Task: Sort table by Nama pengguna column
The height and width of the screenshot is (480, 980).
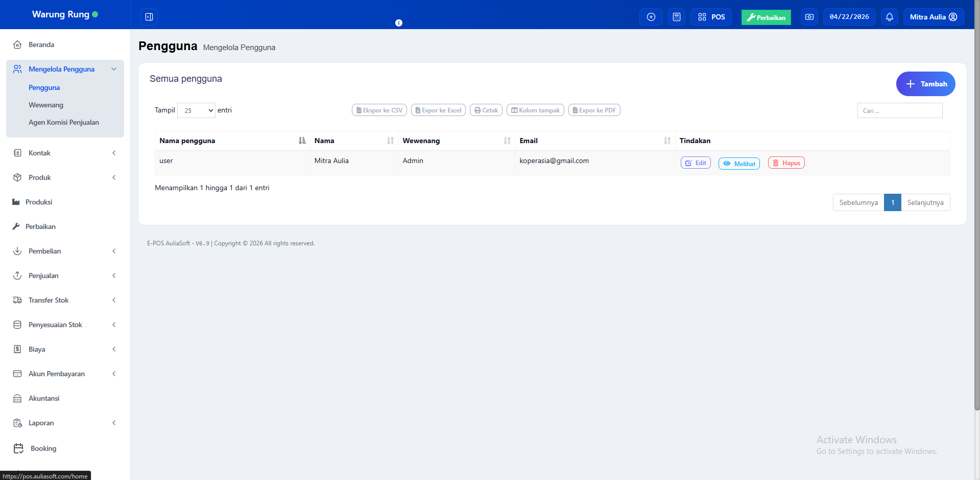Action: click(x=232, y=141)
